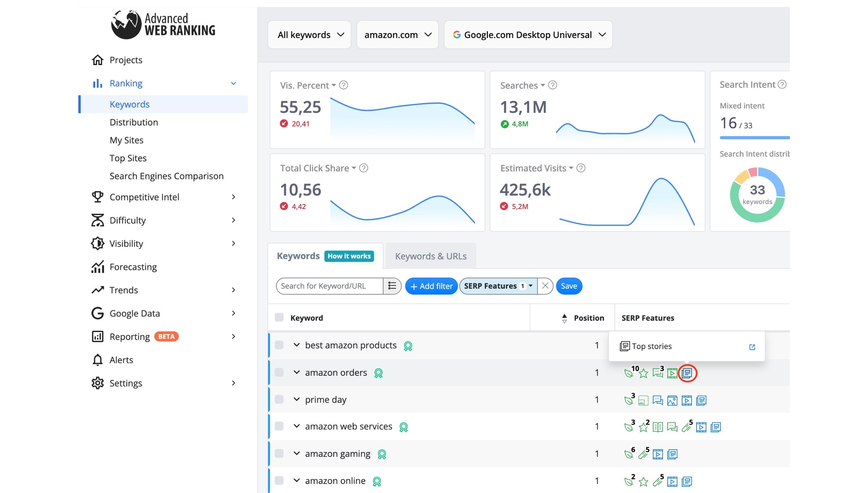
Task: Click the help icon beside Vis. Percent
Action: [344, 85]
